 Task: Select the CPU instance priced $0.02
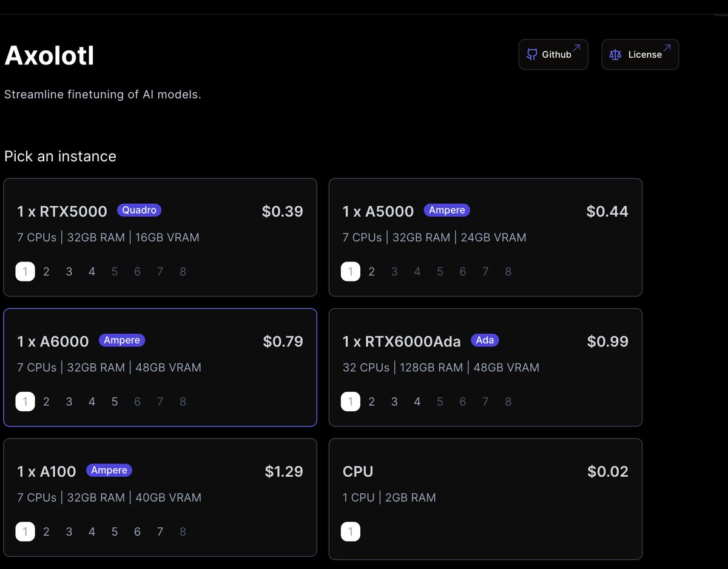485,497
